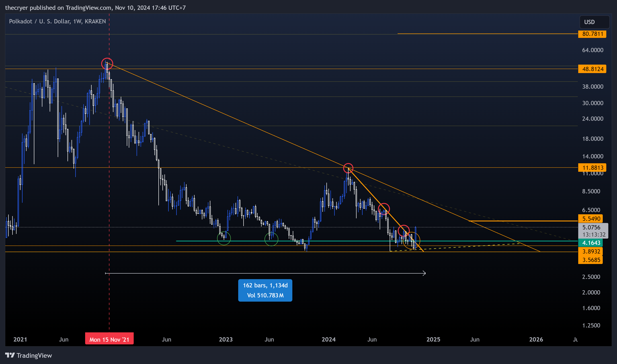The height and width of the screenshot is (364, 617).
Task: Click the thecryer published header text
Action: tap(95, 8)
